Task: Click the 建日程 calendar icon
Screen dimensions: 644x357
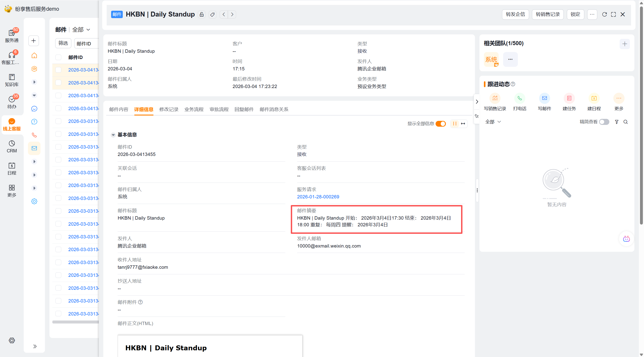Action: (594, 98)
